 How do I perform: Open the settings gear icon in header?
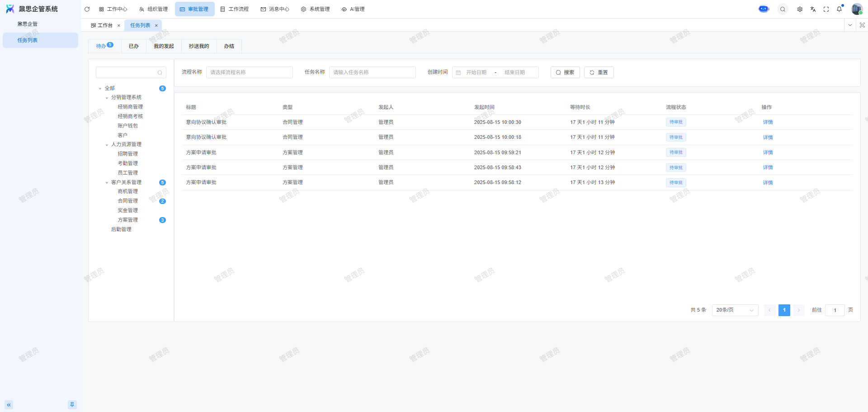coord(800,9)
